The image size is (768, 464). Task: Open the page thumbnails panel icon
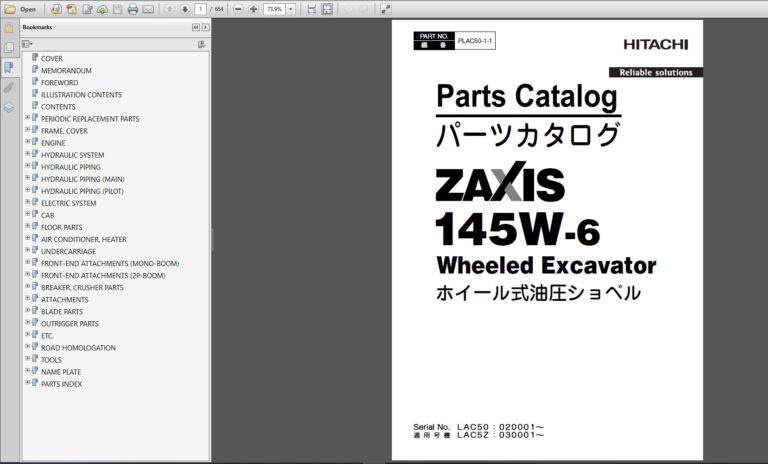click(x=9, y=48)
